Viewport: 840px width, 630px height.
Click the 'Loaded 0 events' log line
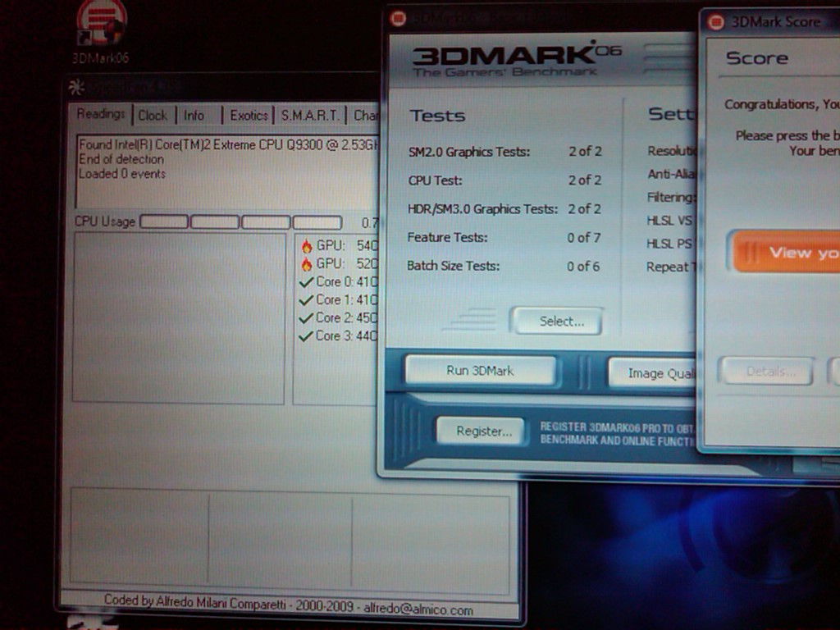tap(122, 174)
